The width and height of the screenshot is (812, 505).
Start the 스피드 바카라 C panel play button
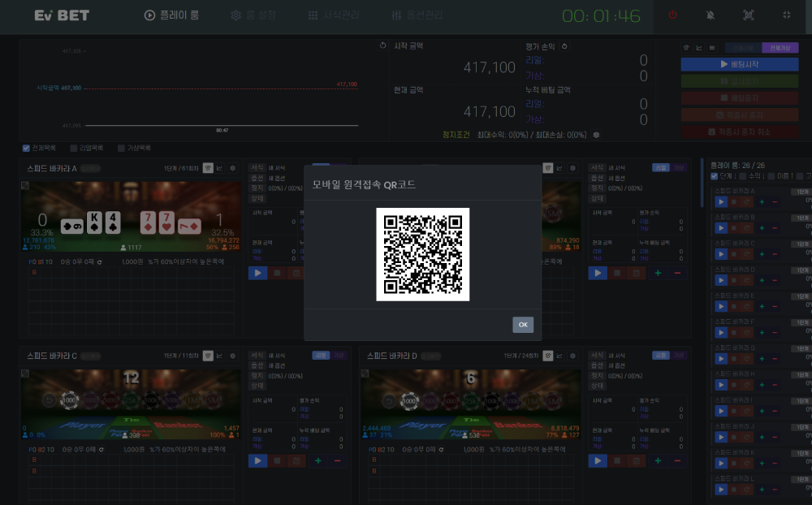point(257,460)
